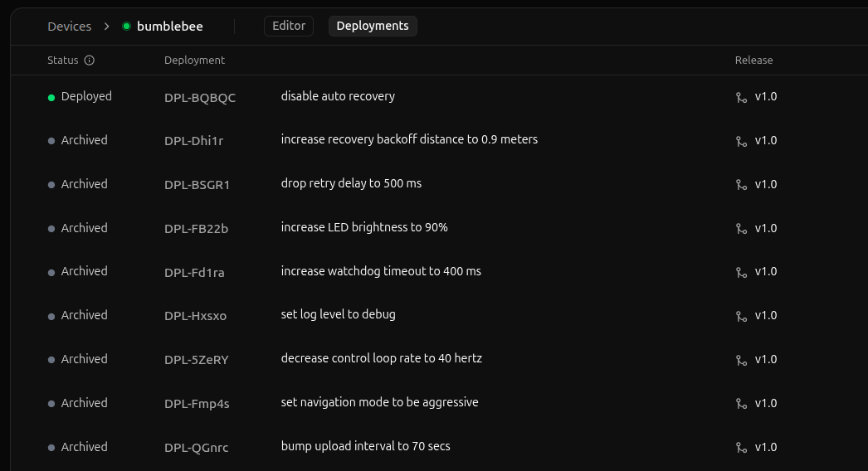Click the breadcrumb chevron after Devices

(107, 27)
